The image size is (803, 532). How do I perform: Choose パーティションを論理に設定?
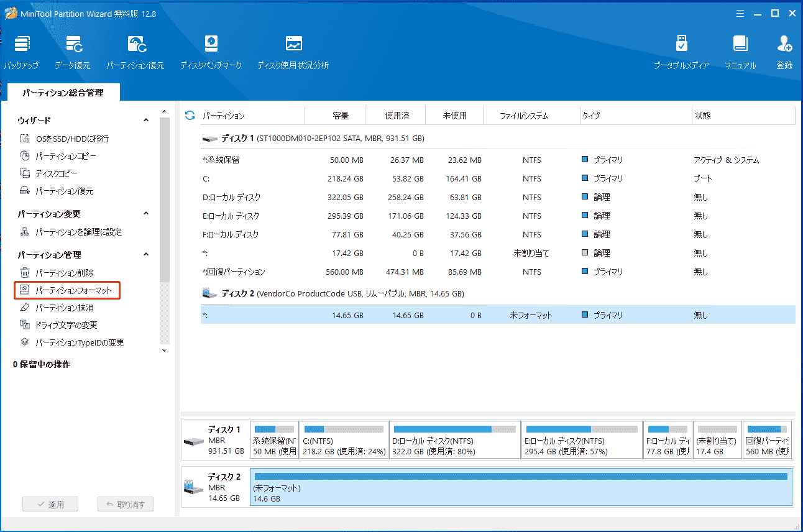click(x=71, y=232)
